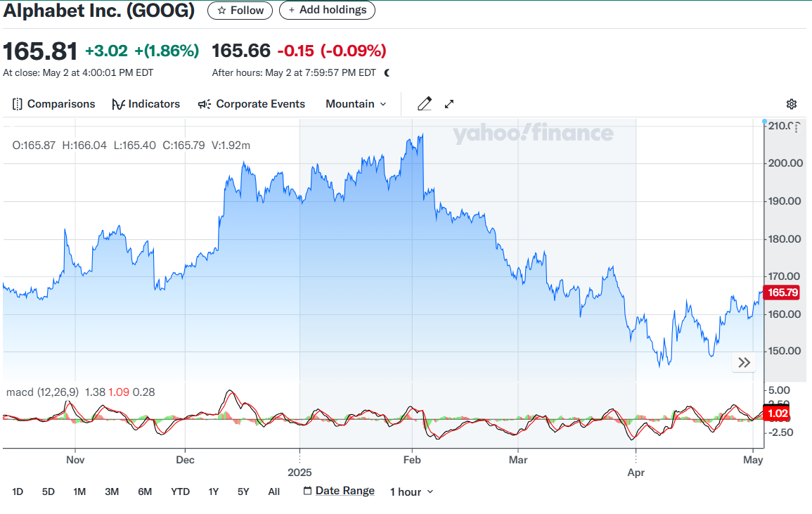Click the 165.81 closing price
Screen dimensions: 812x514
pyautogui.click(x=40, y=51)
